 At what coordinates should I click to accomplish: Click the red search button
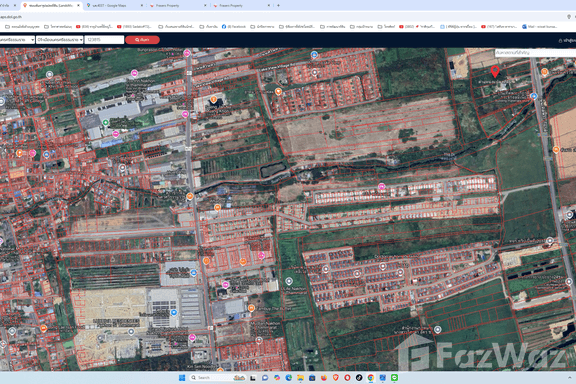pyautogui.click(x=143, y=40)
